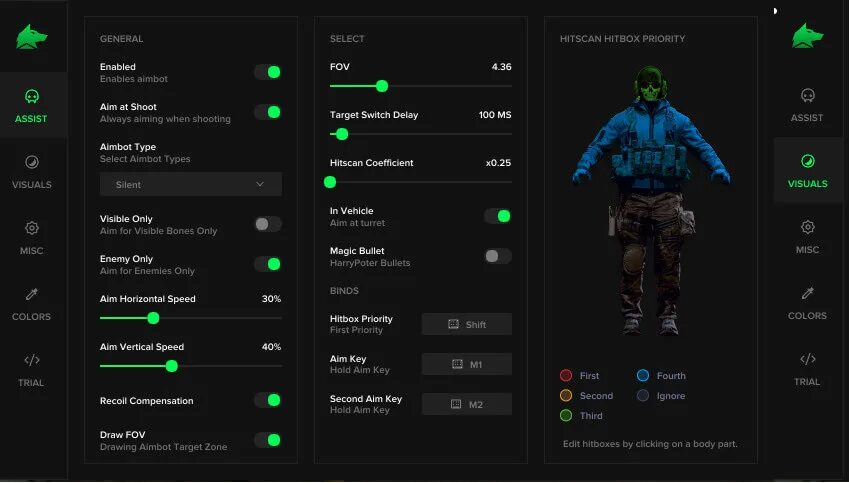Open the Misc tab in left sidebar

pos(31,238)
